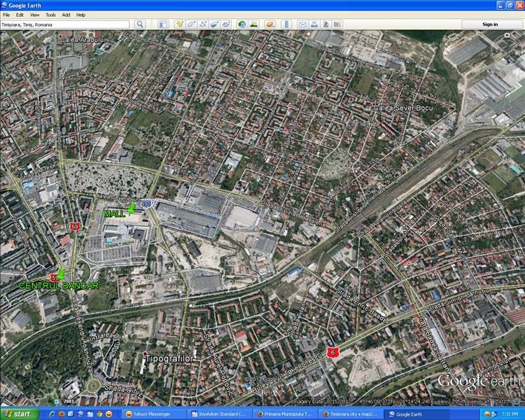Add a new placemark with pushpin icon
525x420 pixels.
pyautogui.click(x=180, y=24)
